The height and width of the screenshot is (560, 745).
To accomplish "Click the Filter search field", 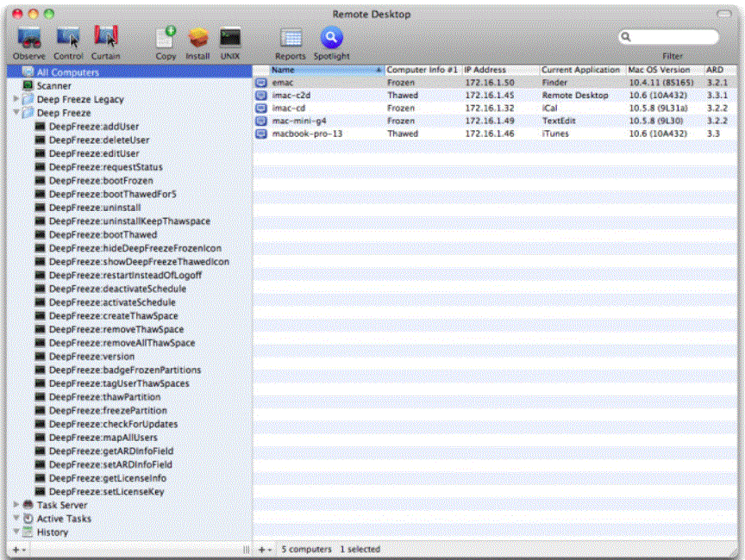I will [669, 37].
